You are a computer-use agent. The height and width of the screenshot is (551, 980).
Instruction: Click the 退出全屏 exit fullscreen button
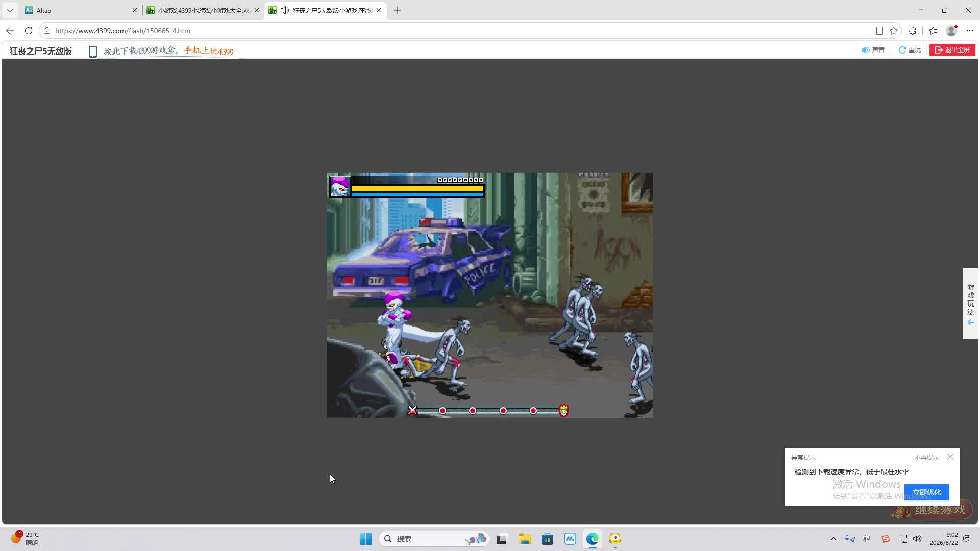coord(952,50)
